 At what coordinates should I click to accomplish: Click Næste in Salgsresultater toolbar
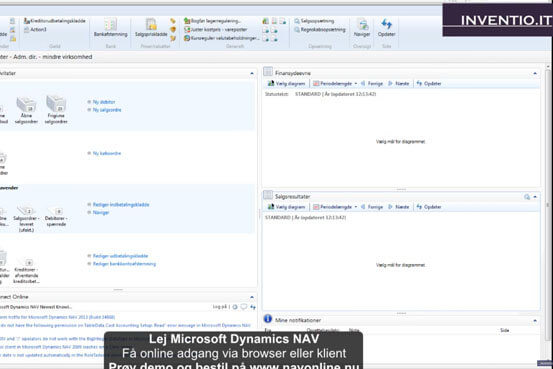[399, 207]
